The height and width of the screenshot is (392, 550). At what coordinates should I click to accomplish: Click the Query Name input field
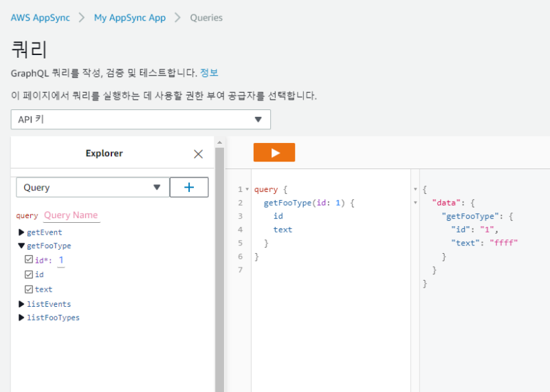click(71, 215)
